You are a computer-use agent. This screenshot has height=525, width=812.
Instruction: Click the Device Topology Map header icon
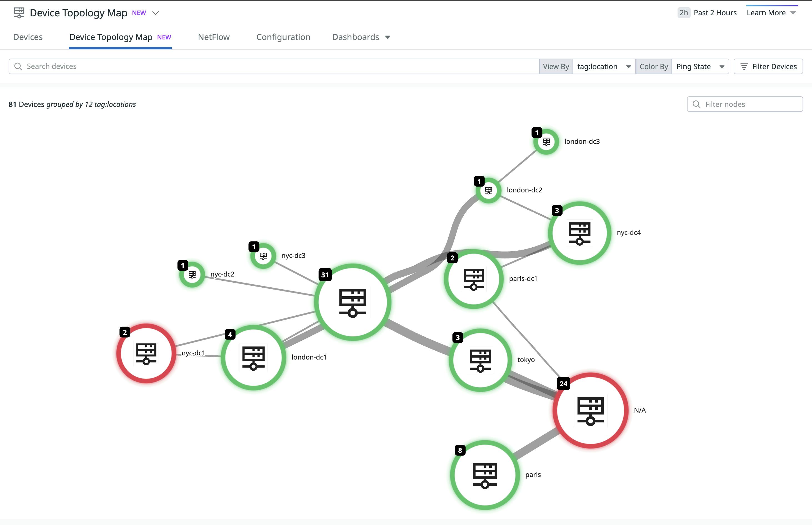pos(19,12)
